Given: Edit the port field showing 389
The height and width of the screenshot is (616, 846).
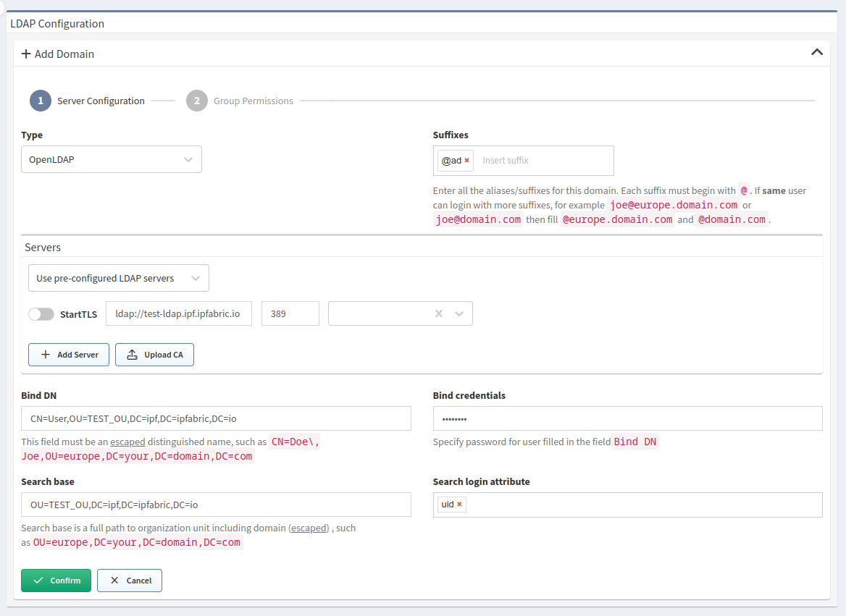Looking at the screenshot, I should (x=290, y=313).
